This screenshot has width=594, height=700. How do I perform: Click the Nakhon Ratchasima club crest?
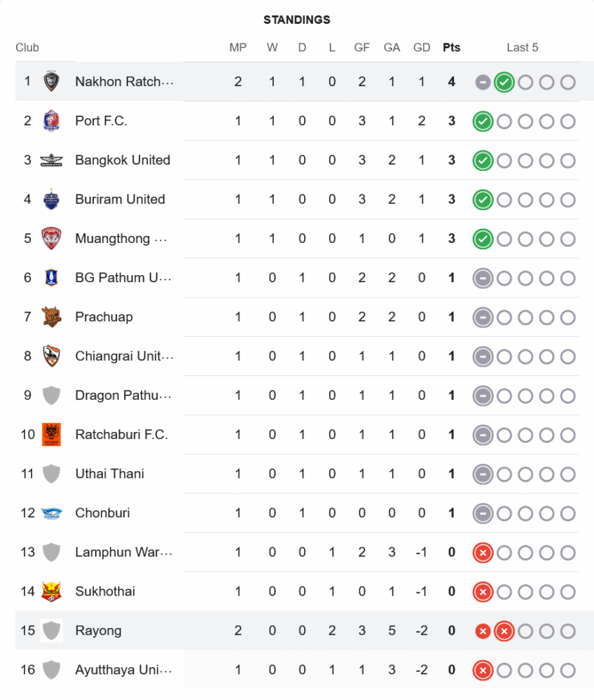51,82
